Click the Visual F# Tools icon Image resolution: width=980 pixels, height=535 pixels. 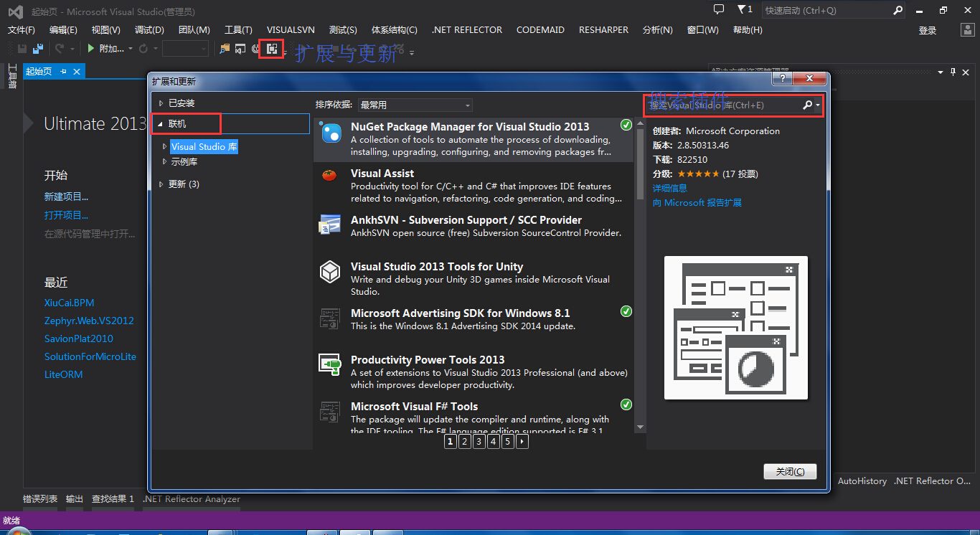tap(329, 412)
